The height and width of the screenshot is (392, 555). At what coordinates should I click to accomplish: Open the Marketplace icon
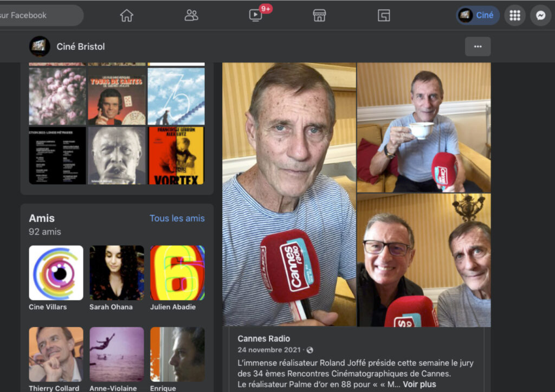coord(319,16)
